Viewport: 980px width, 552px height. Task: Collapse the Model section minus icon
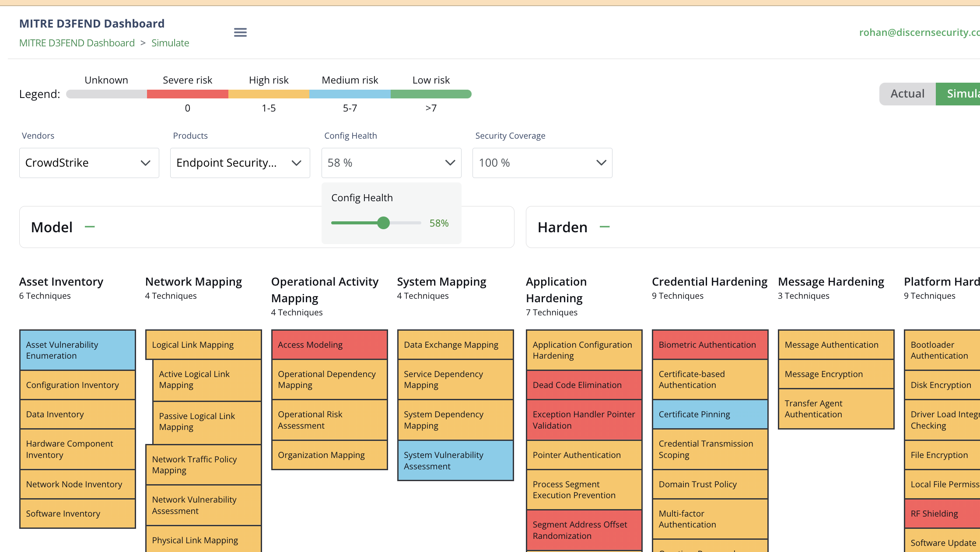90,227
